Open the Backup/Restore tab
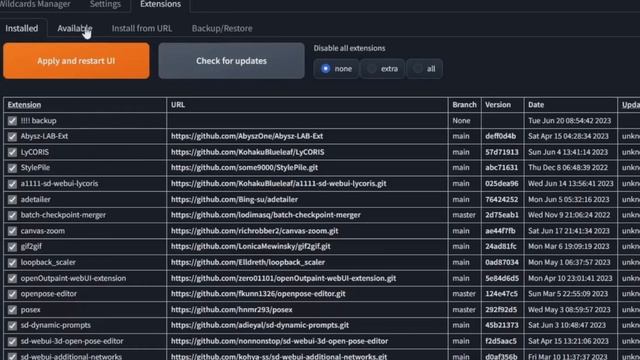Screen dimensions: 640x360 pyautogui.click(x=222, y=28)
